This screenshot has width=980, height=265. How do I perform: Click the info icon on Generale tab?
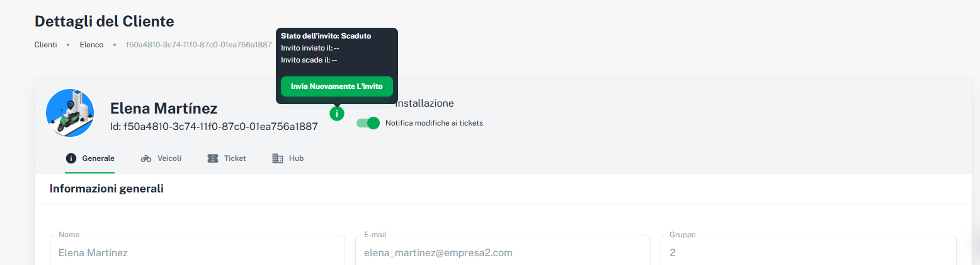pos(71,158)
